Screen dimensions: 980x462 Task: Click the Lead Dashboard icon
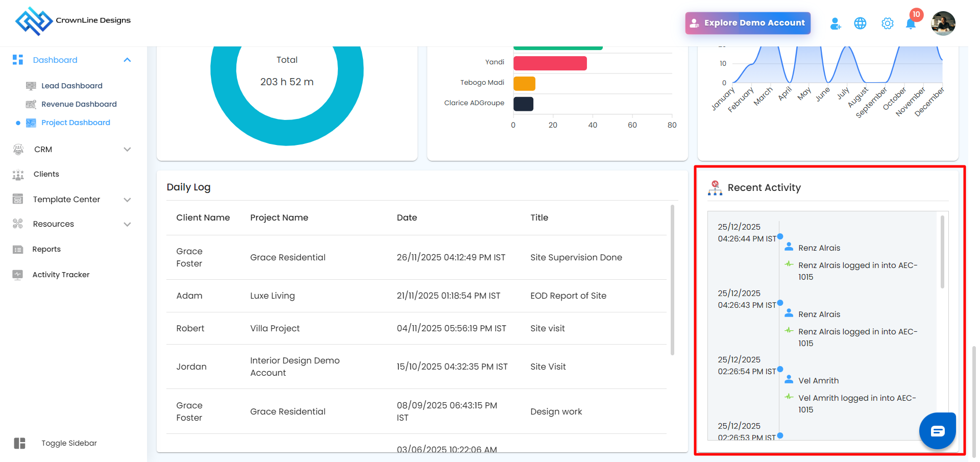click(x=31, y=86)
